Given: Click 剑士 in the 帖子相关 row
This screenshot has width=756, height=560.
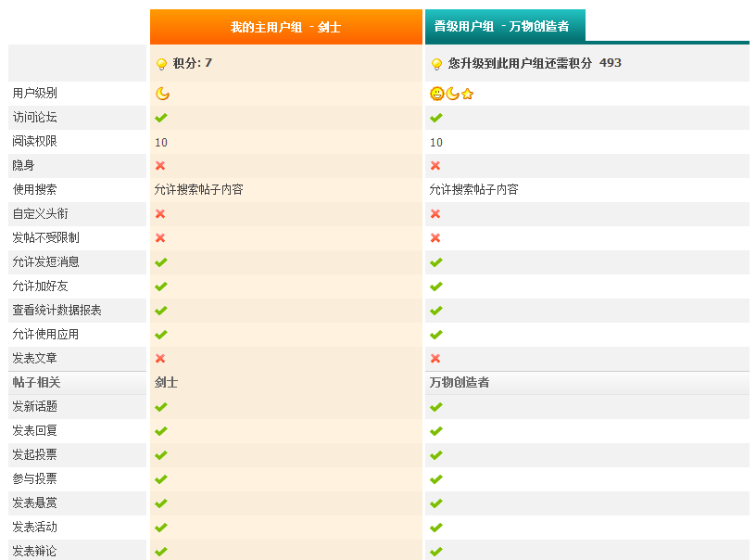Looking at the screenshot, I should pyautogui.click(x=167, y=383).
